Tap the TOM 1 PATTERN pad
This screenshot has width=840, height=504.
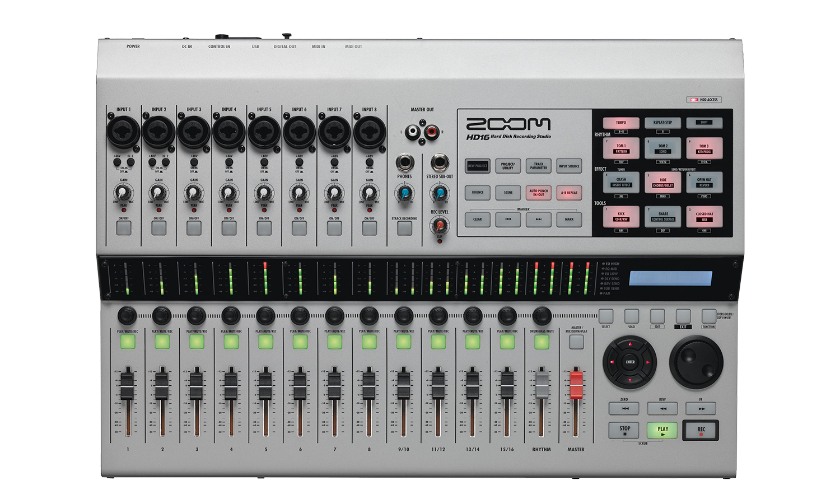tap(621, 148)
